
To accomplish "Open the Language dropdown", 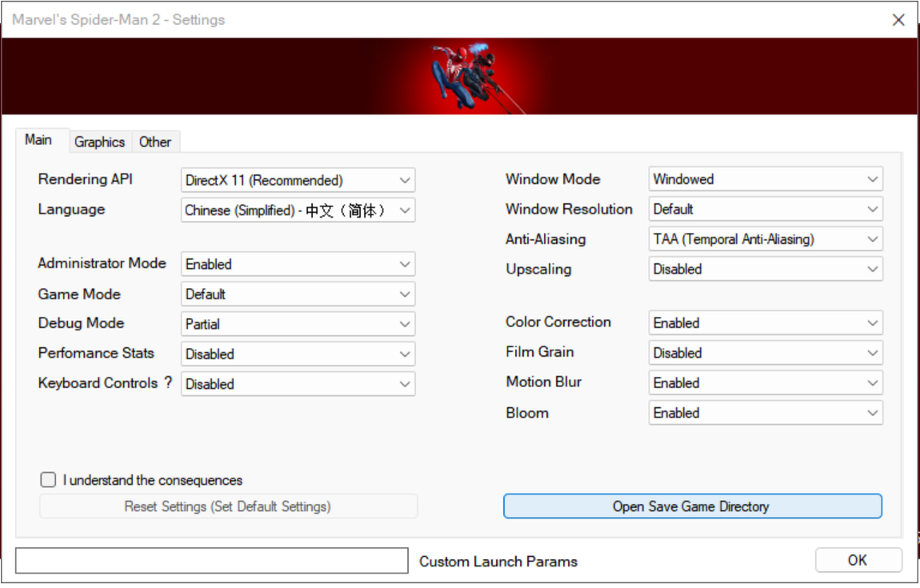I will [298, 210].
